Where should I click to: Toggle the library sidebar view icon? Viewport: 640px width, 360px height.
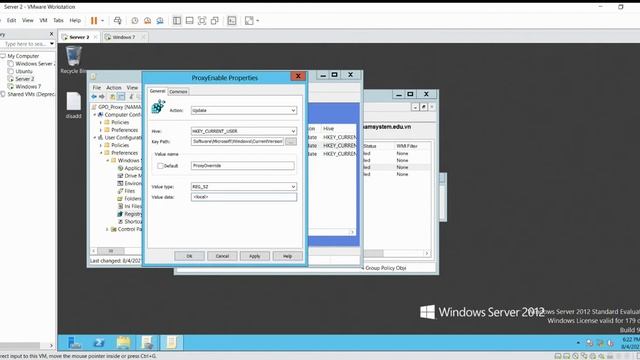[x=177, y=20]
